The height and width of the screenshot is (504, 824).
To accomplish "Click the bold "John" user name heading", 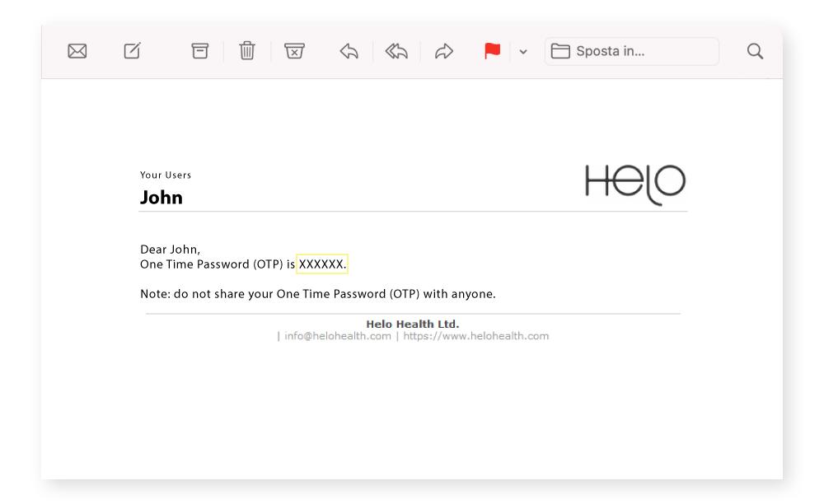I will click(162, 198).
